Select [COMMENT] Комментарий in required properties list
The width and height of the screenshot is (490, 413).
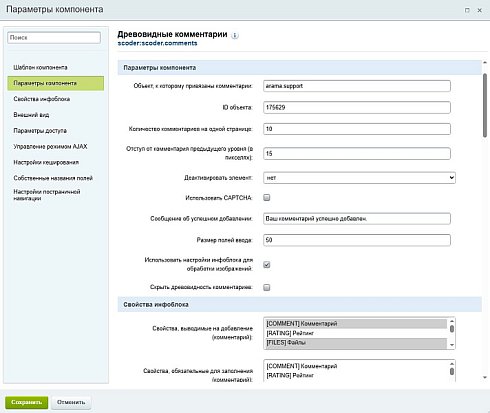356,366
